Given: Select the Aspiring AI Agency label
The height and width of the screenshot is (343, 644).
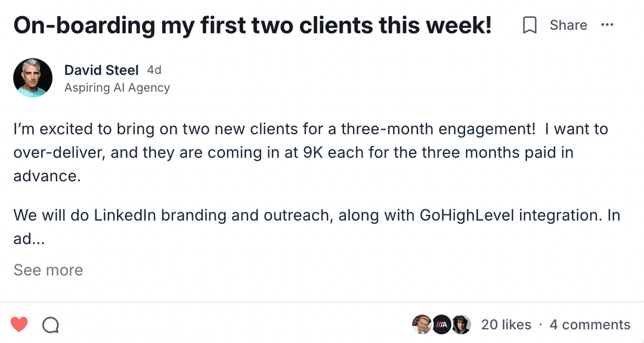Looking at the screenshot, I should (117, 88).
